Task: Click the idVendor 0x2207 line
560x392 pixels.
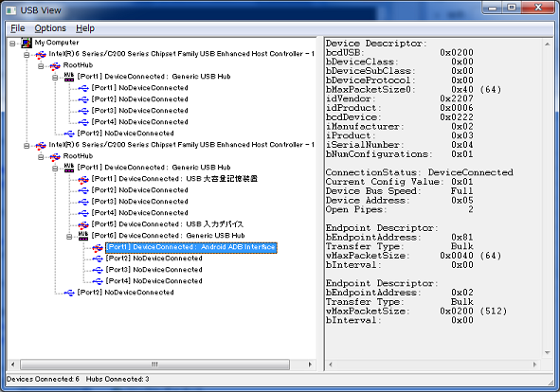Action: click(x=399, y=98)
